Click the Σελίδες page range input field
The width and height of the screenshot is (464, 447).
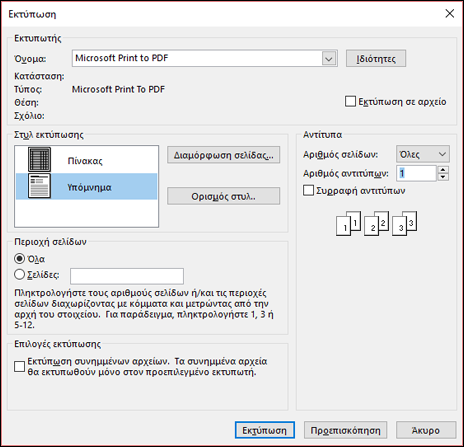[127, 276]
